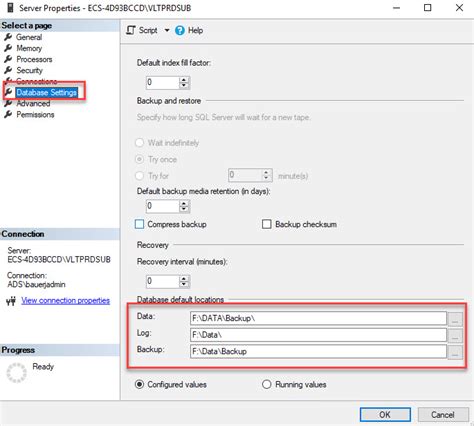
Task: Decrease the Default index fill factor value
Action: [x=184, y=86]
